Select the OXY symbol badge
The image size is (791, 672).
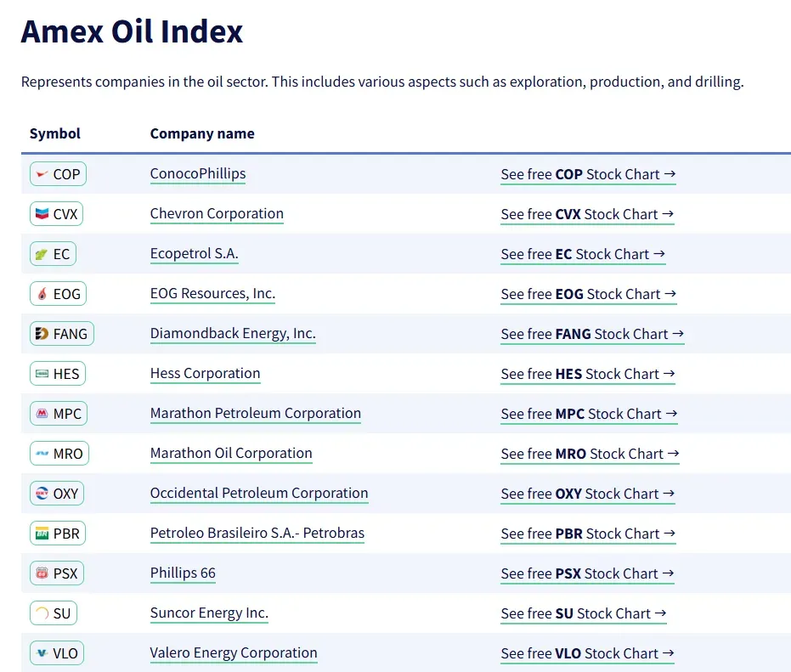(58, 494)
